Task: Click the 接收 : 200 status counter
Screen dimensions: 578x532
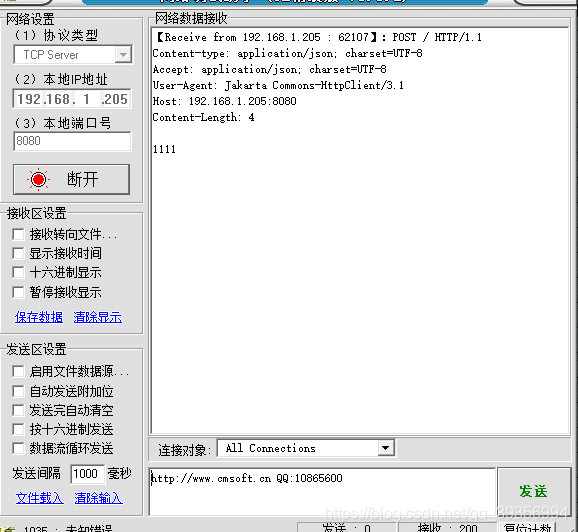Action: 447,528
